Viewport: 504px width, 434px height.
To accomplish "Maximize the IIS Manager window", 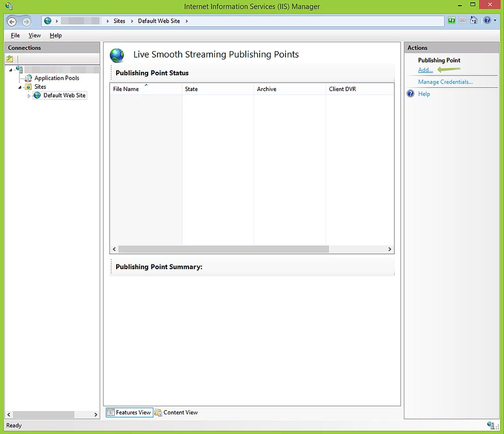I will [472, 5].
